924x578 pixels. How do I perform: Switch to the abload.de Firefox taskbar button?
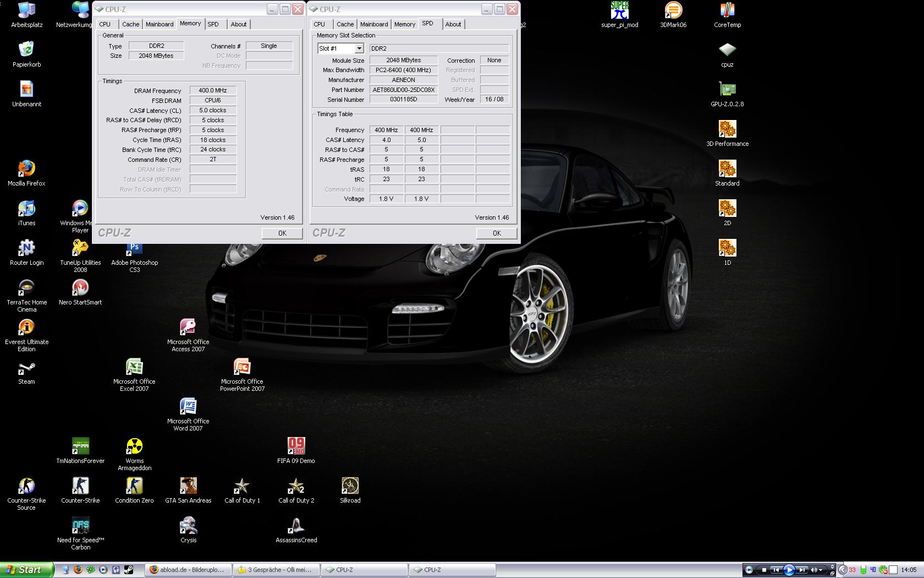coord(188,570)
